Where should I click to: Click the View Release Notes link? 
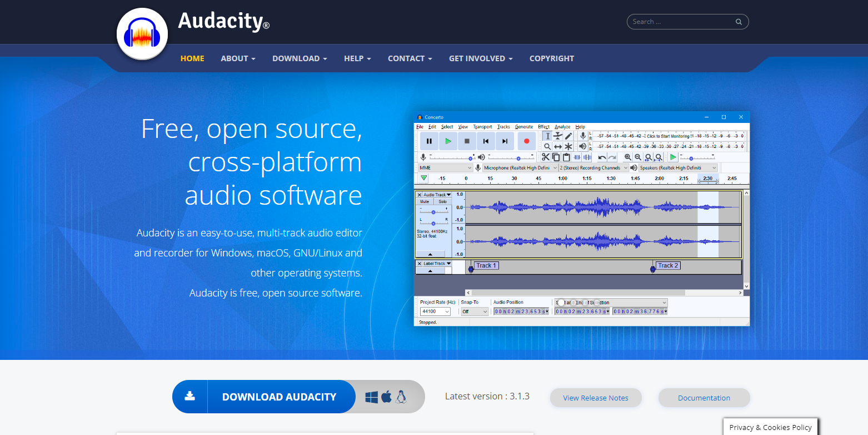coord(595,398)
